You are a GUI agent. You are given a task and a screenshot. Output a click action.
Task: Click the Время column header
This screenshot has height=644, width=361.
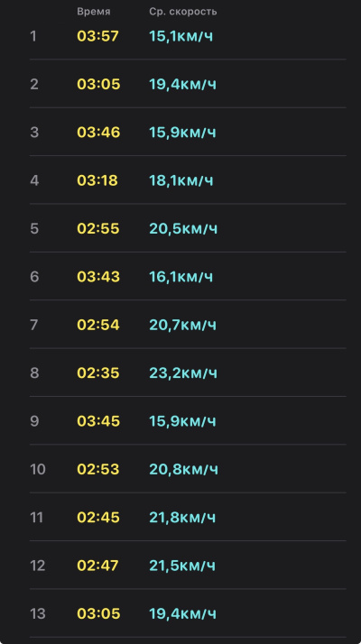tap(93, 12)
